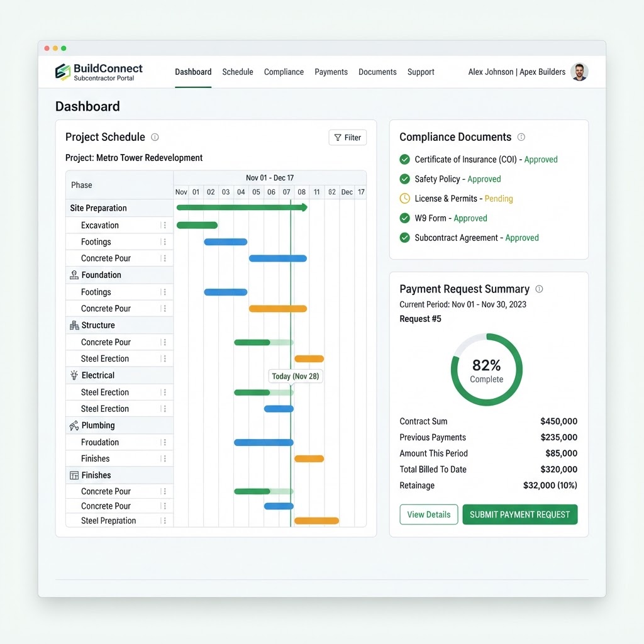Click the Contract Sum value $450,000
The height and width of the screenshot is (644, 644).
click(559, 421)
